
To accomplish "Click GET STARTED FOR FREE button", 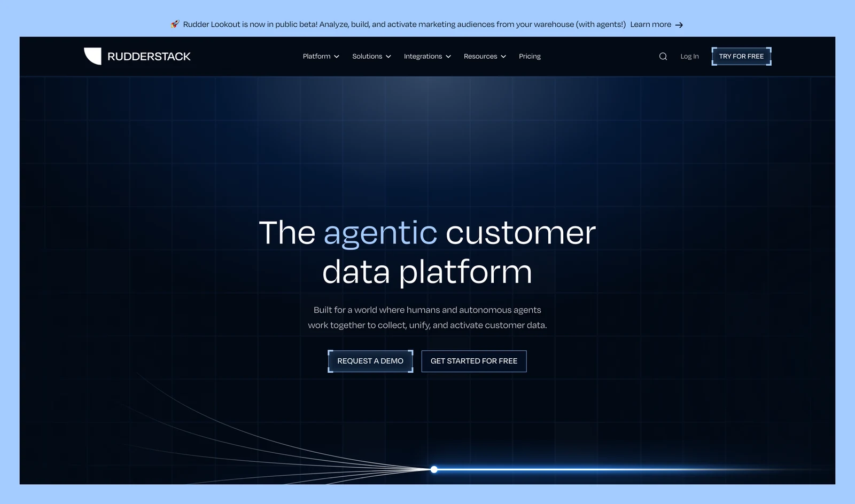I will pyautogui.click(x=474, y=361).
